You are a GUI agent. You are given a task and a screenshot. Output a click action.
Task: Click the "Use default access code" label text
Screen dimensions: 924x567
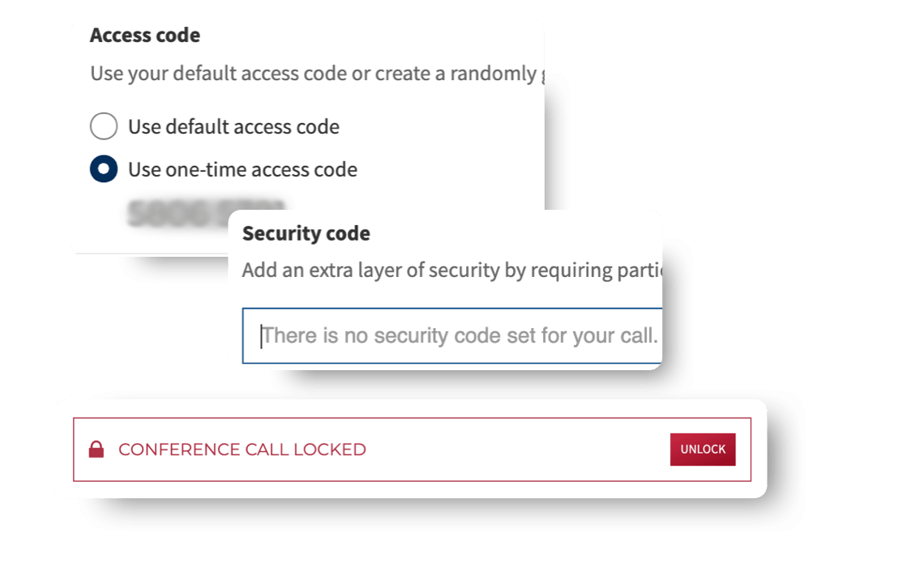[233, 127]
